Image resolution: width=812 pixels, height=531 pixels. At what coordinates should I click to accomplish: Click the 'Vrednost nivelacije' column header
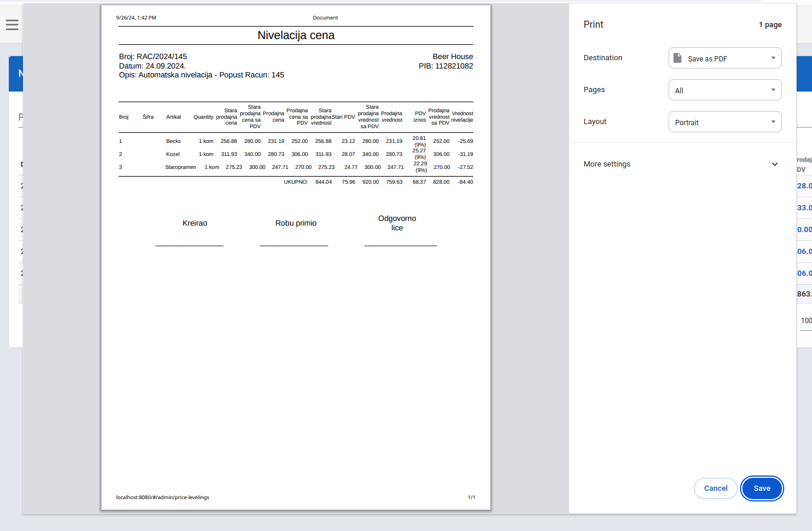[x=462, y=117]
